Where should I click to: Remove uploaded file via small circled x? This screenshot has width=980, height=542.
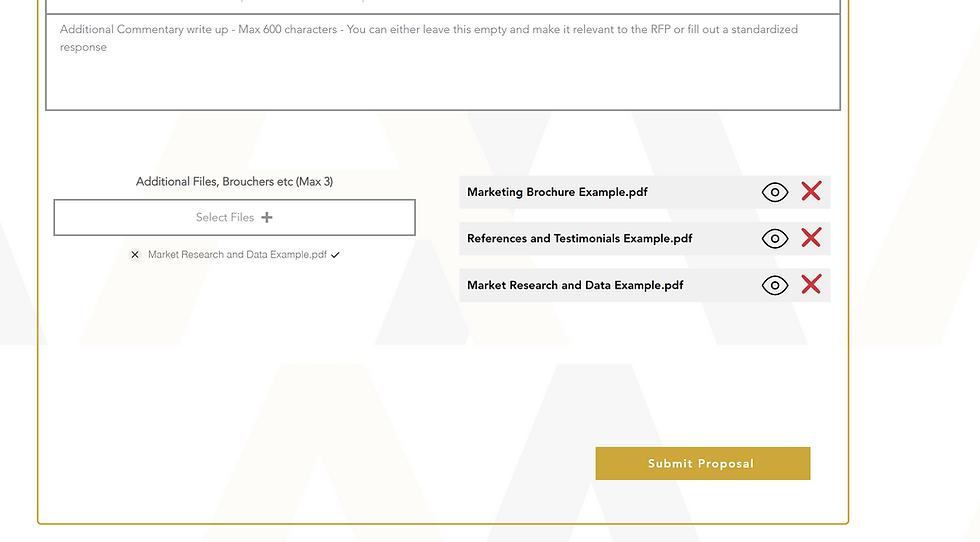[134, 254]
